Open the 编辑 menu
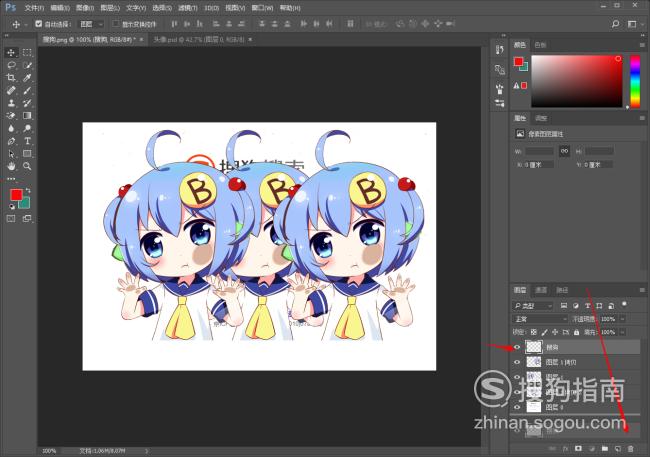Viewport: 650px width, 457px height. [60, 8]
